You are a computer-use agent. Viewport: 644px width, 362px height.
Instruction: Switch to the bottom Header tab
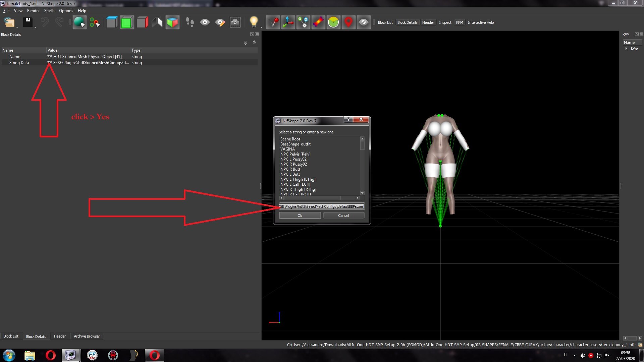(x=60, y=336)
